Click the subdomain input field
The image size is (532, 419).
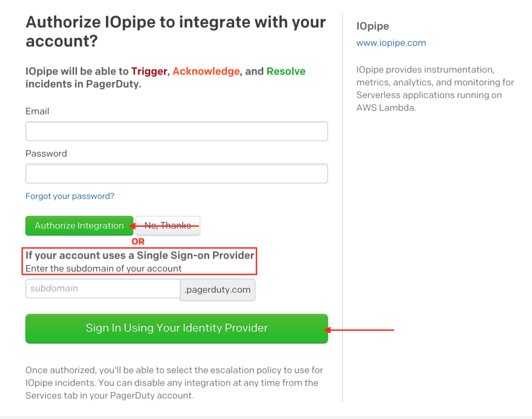click(103, 289)
